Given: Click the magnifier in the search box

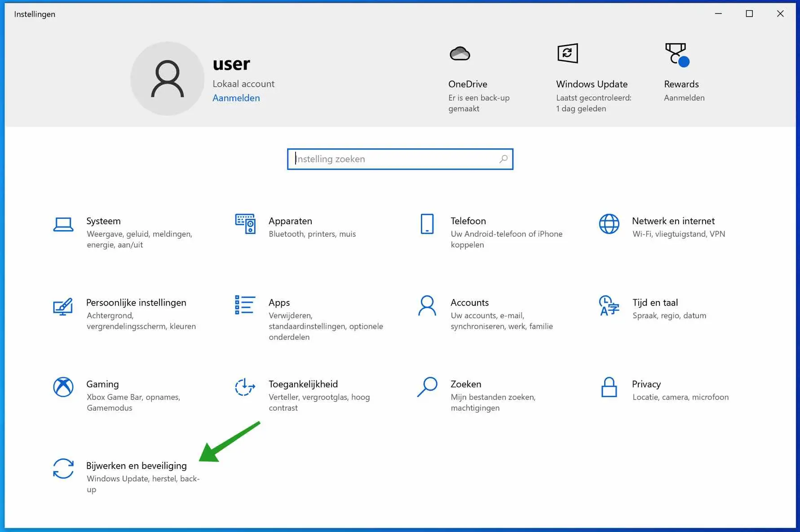Looking at the screenshot, I should click(504, 159).
